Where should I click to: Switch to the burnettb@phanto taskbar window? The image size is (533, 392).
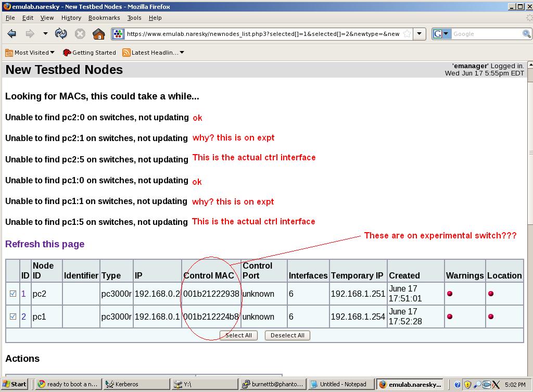click(x=273, y=384)
